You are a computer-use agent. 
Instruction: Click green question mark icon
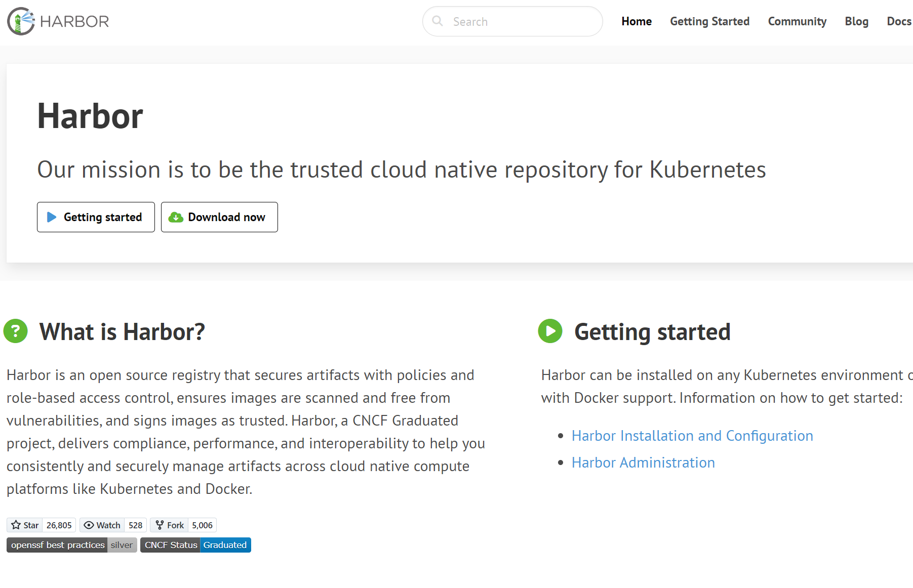[16, 331]
